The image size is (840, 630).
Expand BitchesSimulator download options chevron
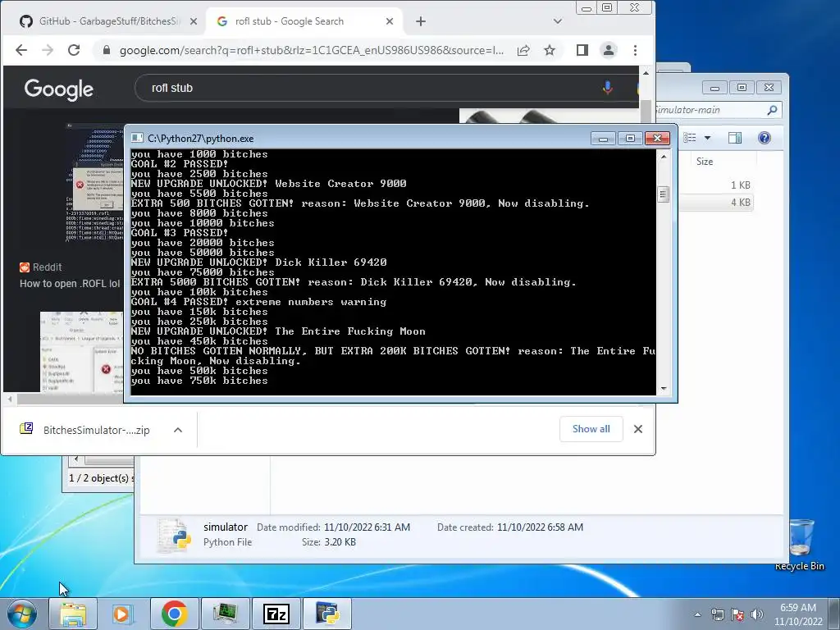[178, 430]
